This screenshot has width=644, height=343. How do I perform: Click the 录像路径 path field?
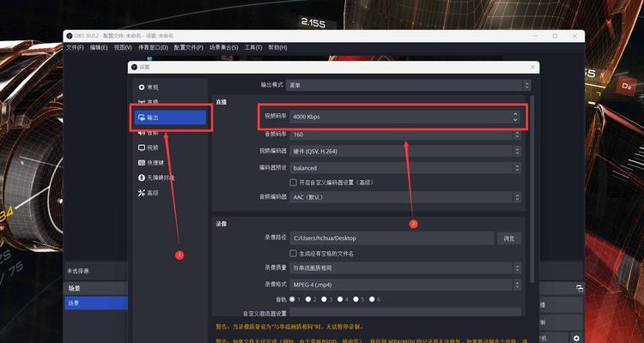[392, 238]
